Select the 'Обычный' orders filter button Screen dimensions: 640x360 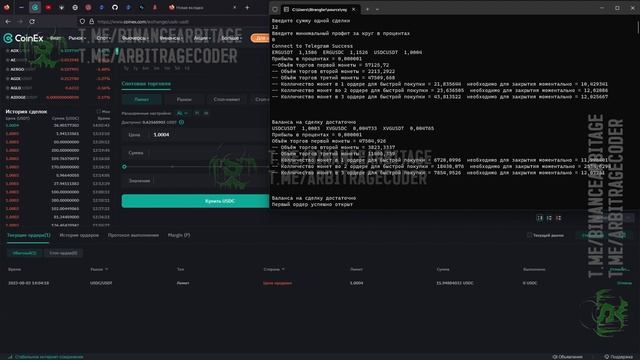pyautogui.click(x=24, y=253)
